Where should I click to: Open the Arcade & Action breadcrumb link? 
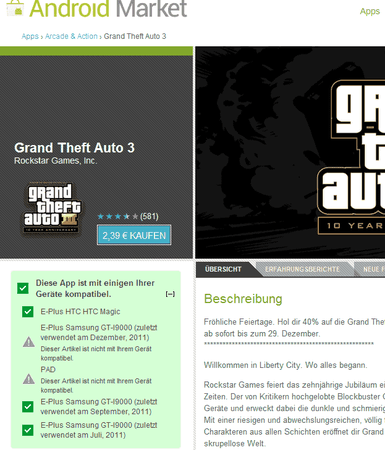coord(71,36)
